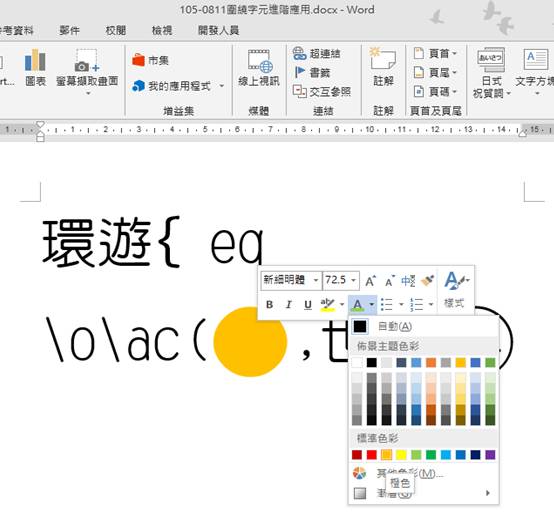Open 我的應用程式 add-ins
Viewport: 554px width, 530px height.
point(172,86)
